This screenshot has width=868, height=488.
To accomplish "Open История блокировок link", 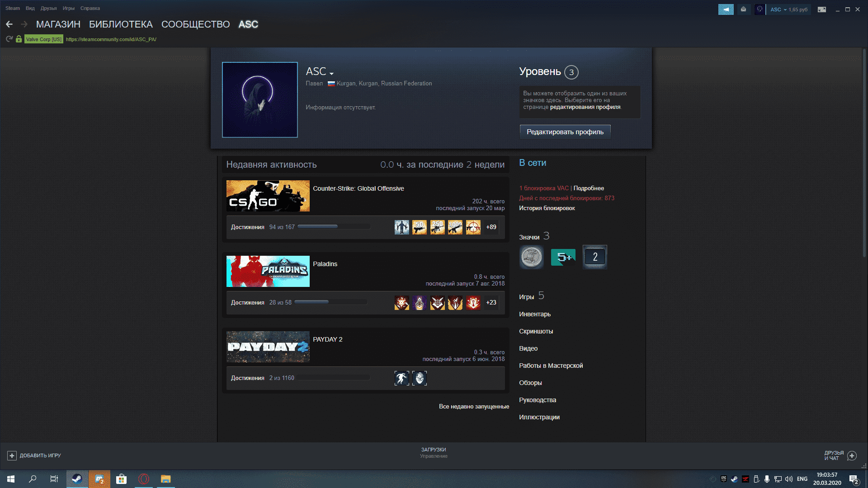I will 547,208.
